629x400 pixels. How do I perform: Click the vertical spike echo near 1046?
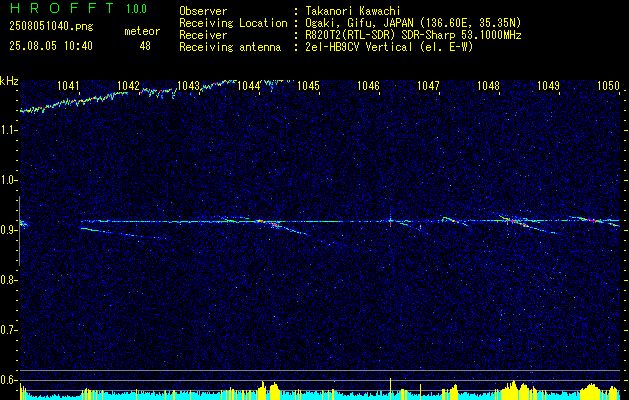390,221
